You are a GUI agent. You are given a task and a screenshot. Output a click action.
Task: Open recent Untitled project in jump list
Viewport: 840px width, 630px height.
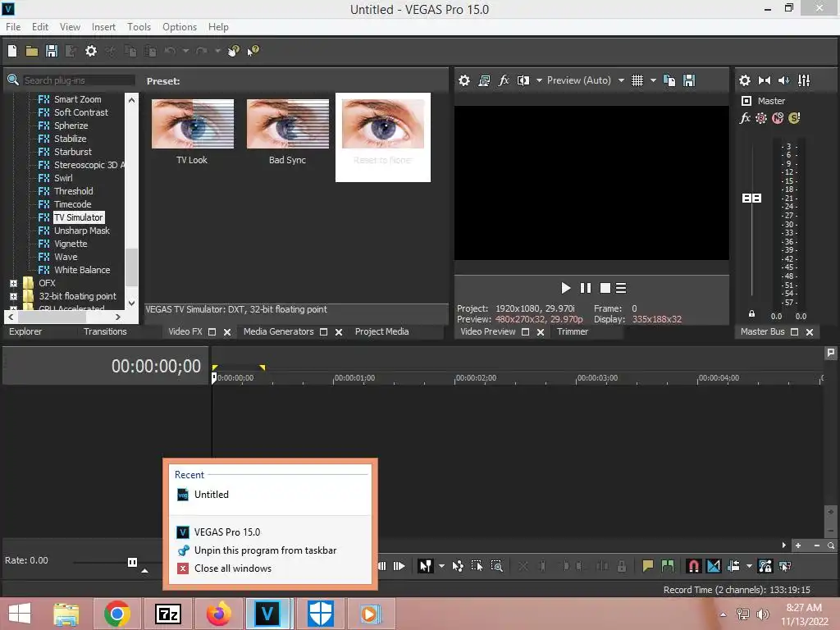pyautogui.click(x=211, y=495)
